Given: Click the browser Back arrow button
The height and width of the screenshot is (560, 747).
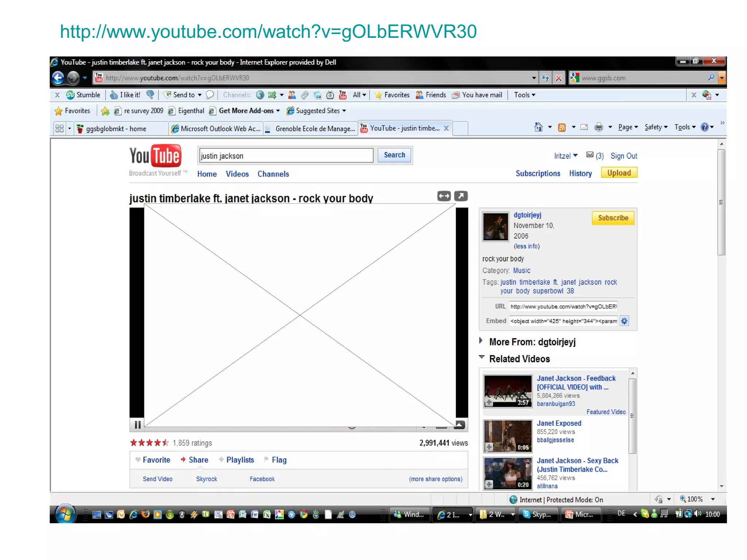Looking at the screenshot, I should [58, 78].
